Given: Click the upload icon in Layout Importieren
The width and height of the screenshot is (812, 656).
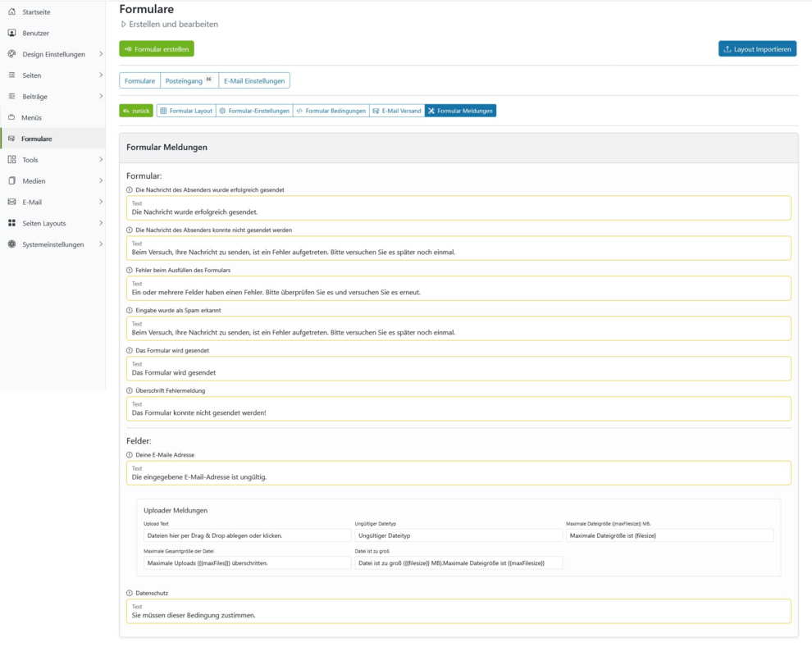Looking at the screenshot, I should (727, 49).
